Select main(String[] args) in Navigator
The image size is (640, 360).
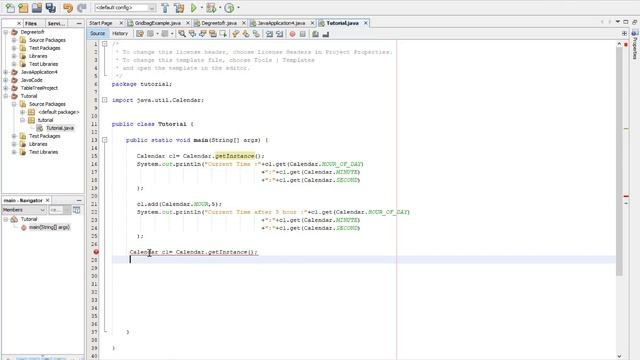click(x=49, y=227)
